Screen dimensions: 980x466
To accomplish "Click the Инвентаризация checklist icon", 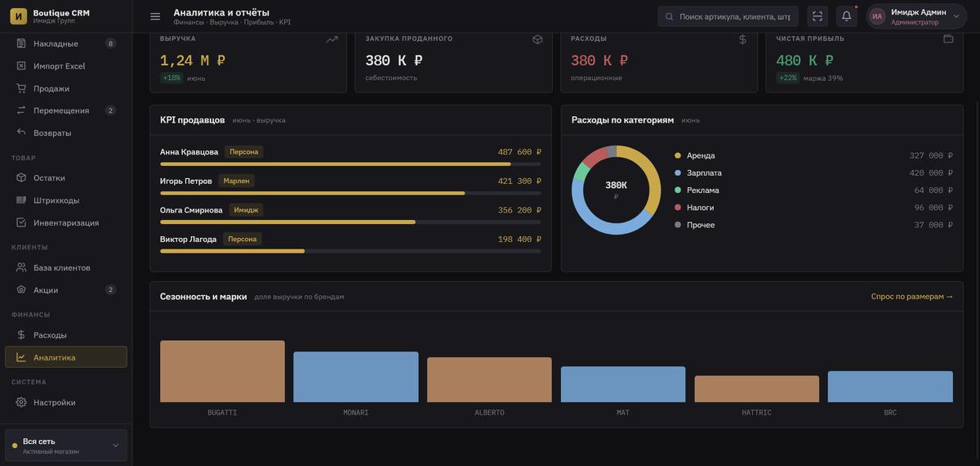I will coord(21,222).
